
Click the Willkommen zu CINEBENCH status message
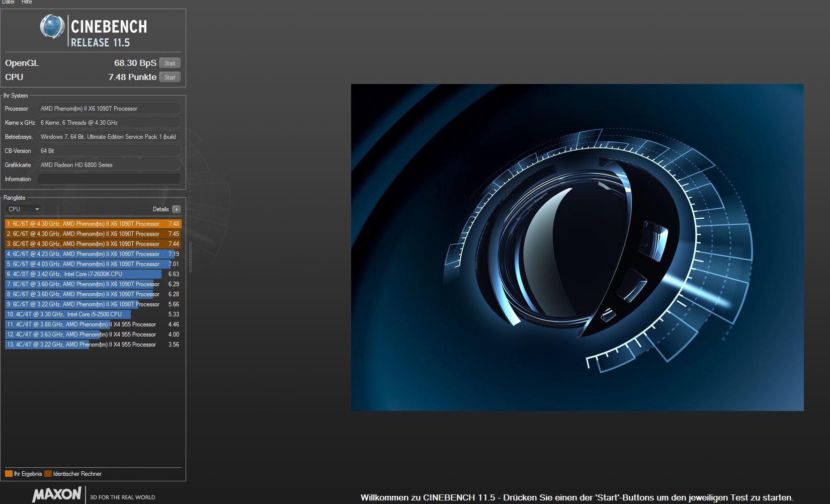pyautogui.click(x=577, y=497)
